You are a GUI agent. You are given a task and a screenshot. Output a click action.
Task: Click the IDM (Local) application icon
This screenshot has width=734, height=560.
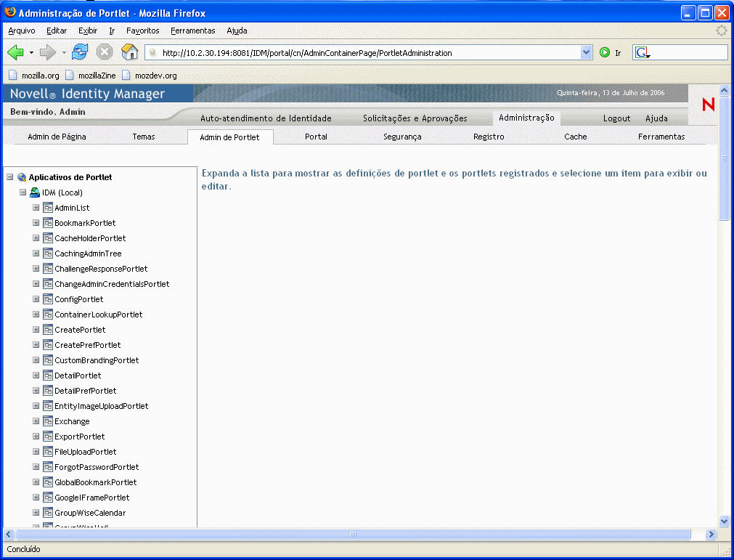point(35,192)
